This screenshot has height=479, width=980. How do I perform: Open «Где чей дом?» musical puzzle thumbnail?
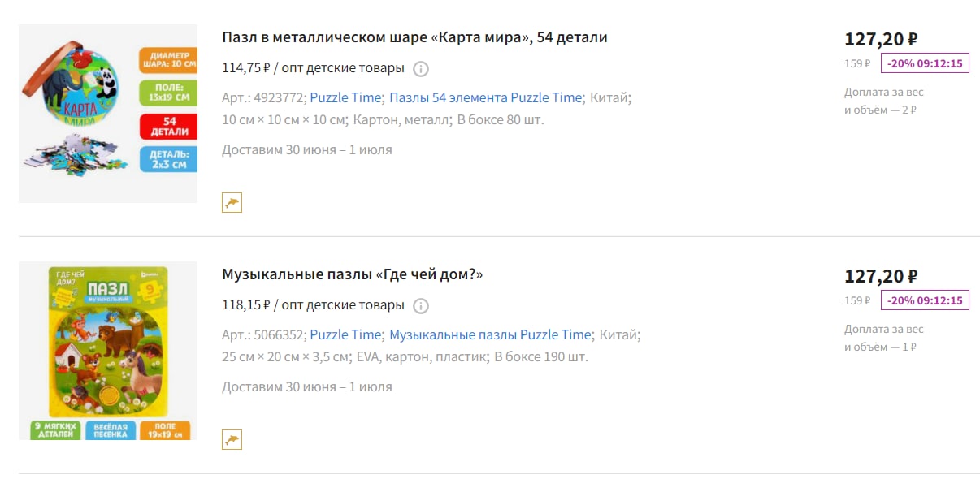point(108,351)
